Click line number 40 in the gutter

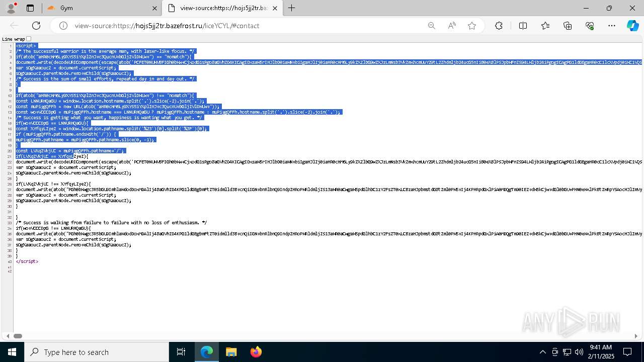click(10, 261)
